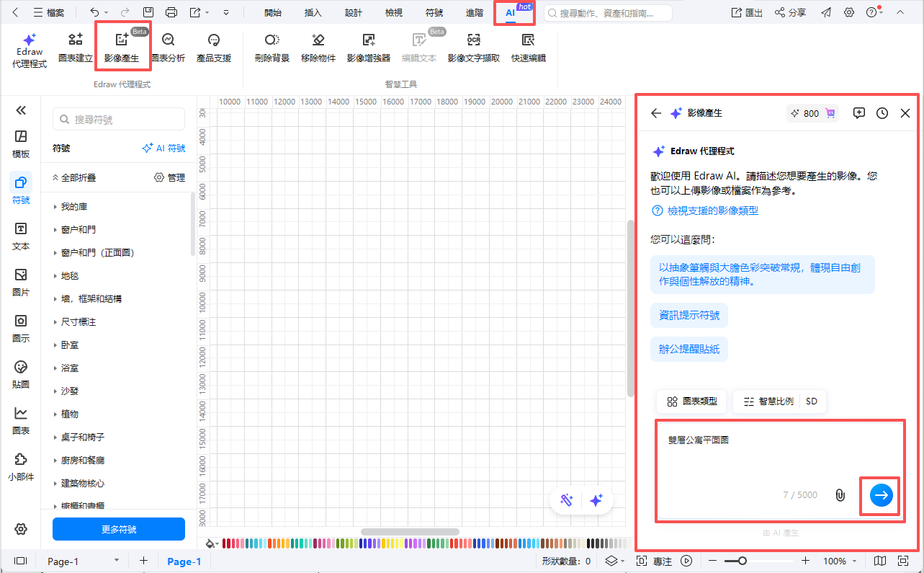Toggle the SD quality option

812,401
